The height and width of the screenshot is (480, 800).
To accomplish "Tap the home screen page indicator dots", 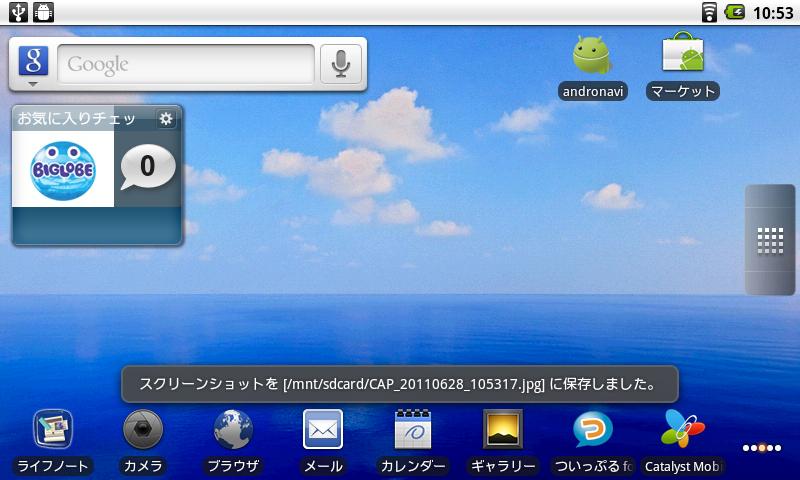I will click(762, 448).
